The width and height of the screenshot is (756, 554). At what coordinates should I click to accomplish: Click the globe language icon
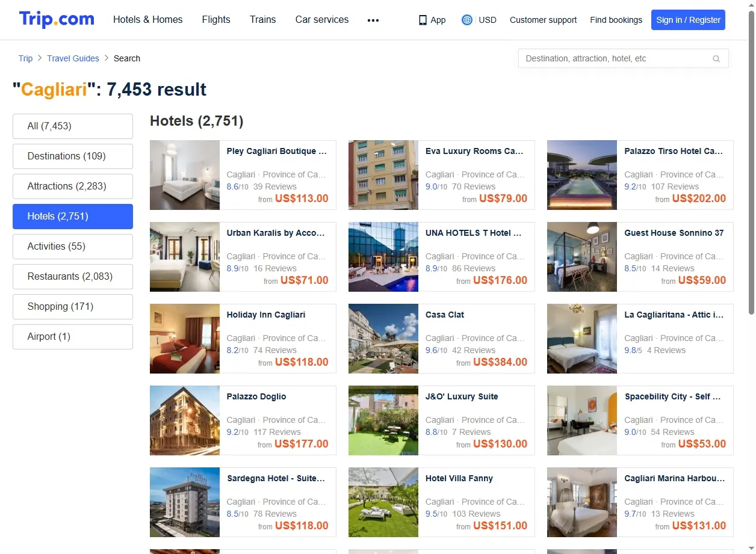point(466,20)
